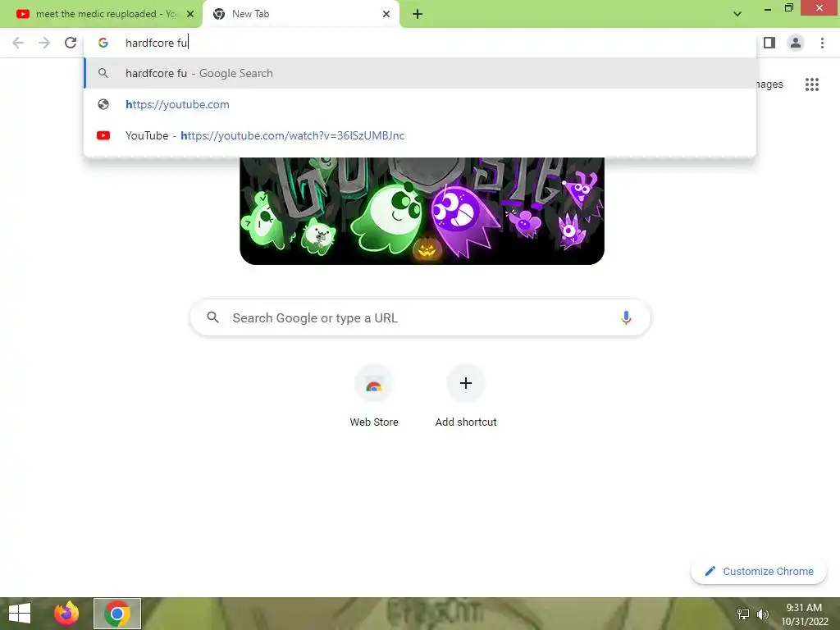Select the New Tab tab

(300, 14)
